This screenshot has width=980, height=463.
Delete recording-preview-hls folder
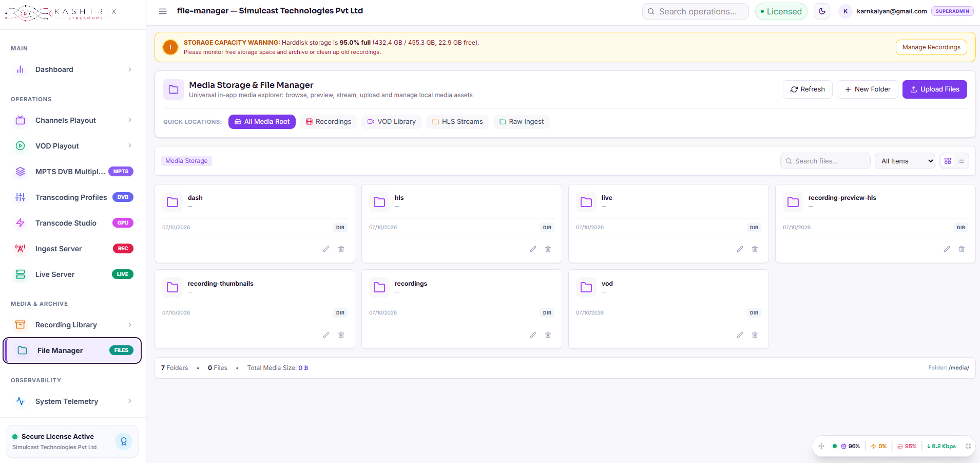[x=962, y=249]
